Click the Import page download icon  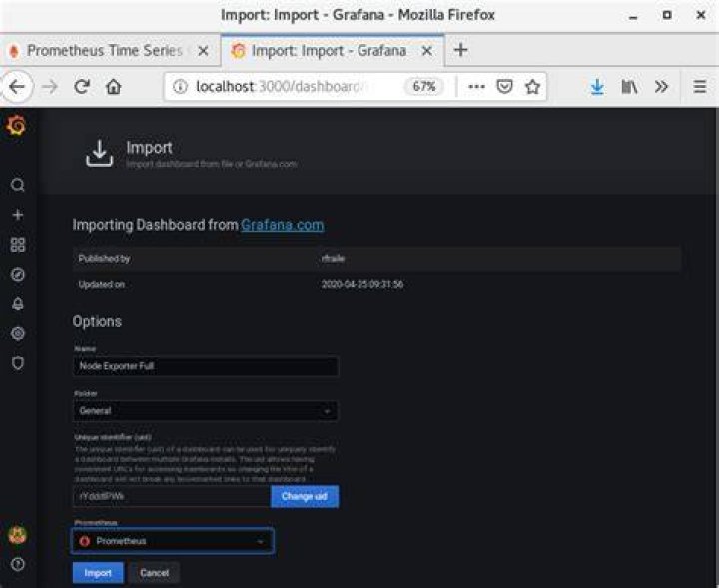click(99, 153)
